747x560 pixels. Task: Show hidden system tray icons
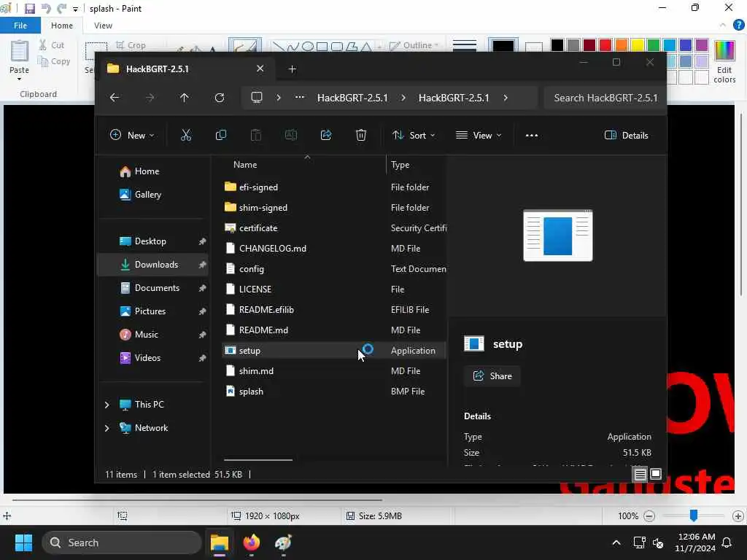coord(616,542)
